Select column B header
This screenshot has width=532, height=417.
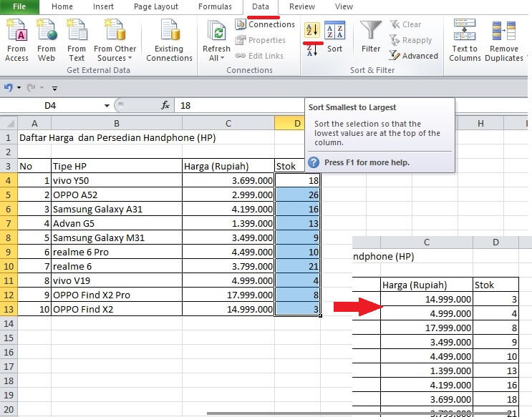coord(117,123)
